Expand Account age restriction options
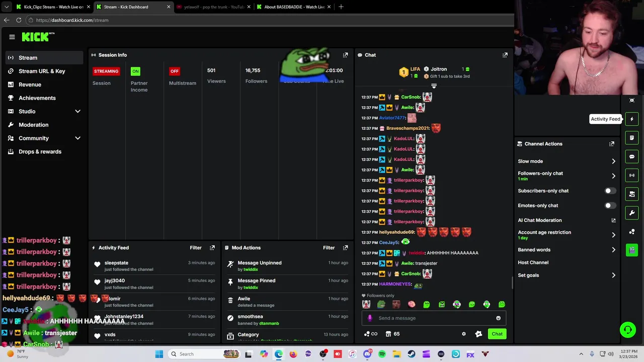644x362 pixels. [613, 235]
